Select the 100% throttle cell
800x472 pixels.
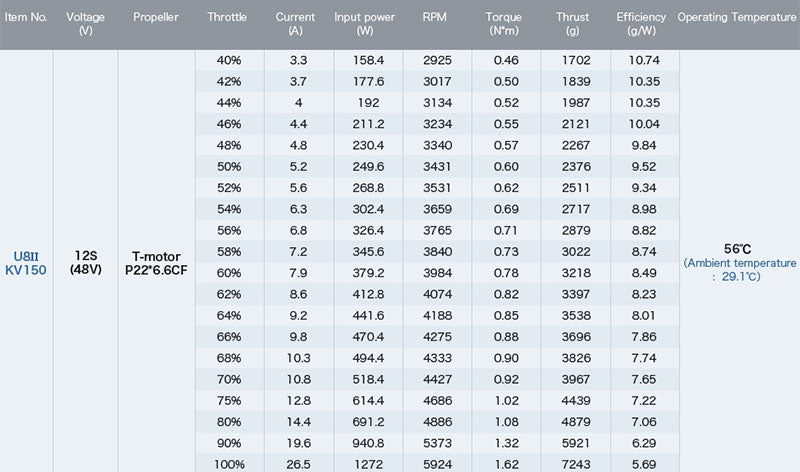click(x=229, y=463)
